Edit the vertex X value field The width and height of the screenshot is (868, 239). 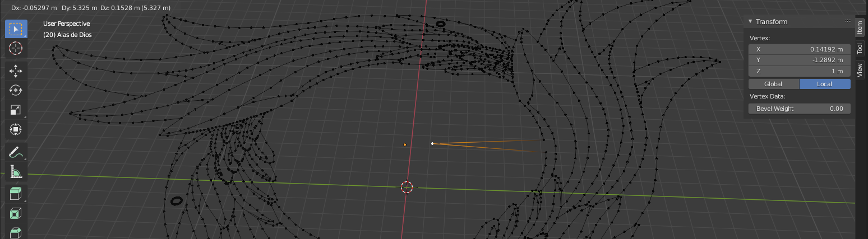pos(800,49)
